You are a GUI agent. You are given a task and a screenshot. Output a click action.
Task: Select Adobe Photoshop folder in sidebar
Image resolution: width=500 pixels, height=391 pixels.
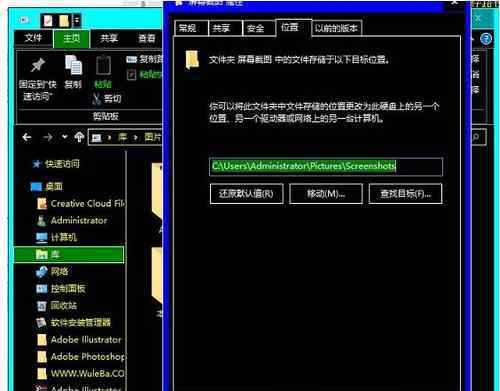coord(81,357)
